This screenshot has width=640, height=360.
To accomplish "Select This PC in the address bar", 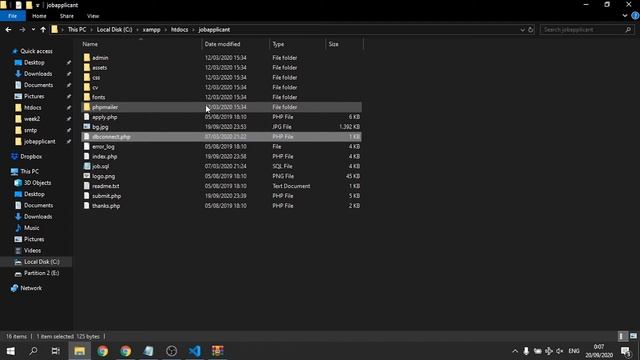I will tap(77, 29).
